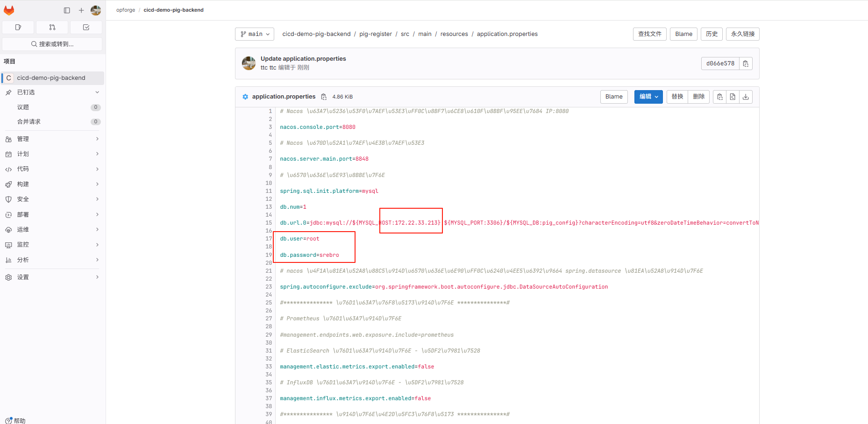868x424 pixels.
Task: Click the 历史 history button
Action: click(x=711, y=34)
